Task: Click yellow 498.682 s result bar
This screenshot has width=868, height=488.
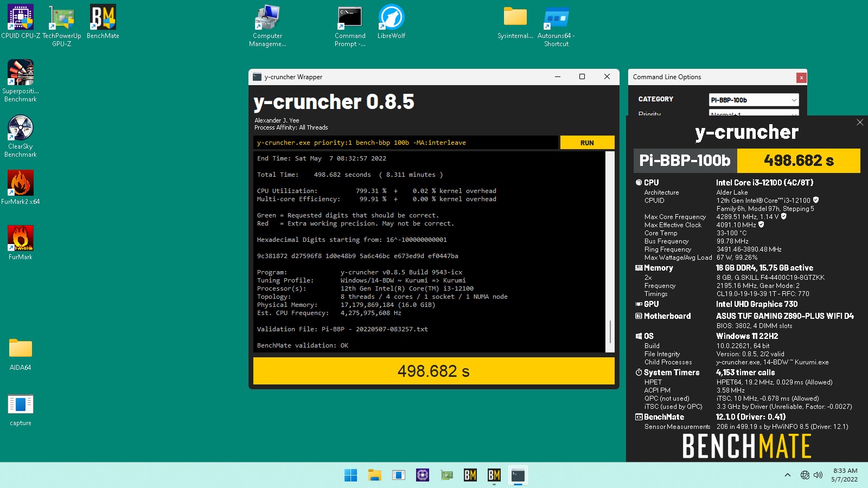Action: tap(433, 371)
